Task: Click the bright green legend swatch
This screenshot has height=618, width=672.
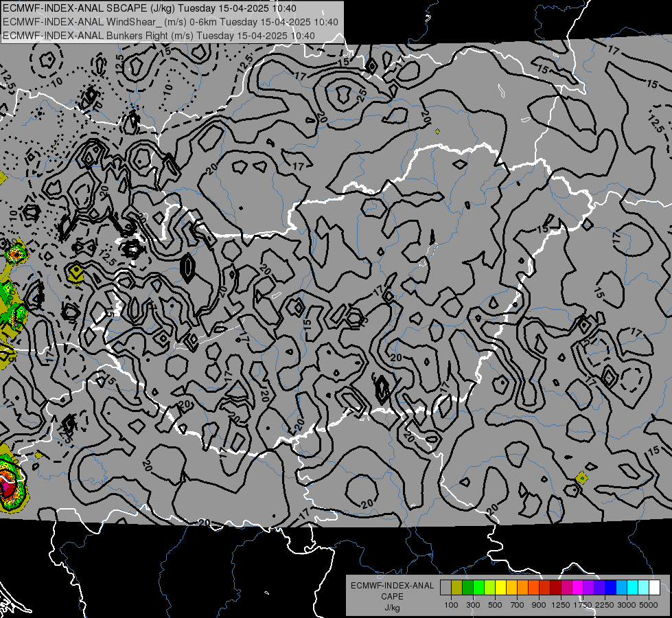Action: [x=478, y=588]
